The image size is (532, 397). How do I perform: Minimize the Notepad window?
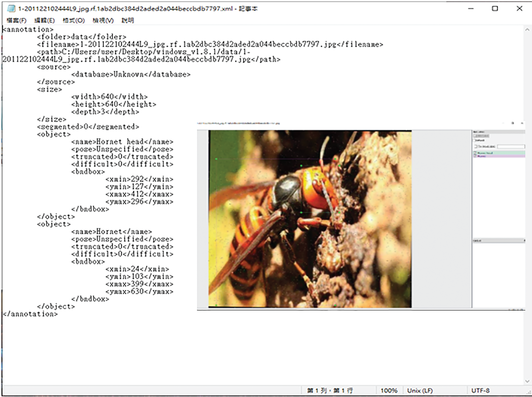coord(471,9)
